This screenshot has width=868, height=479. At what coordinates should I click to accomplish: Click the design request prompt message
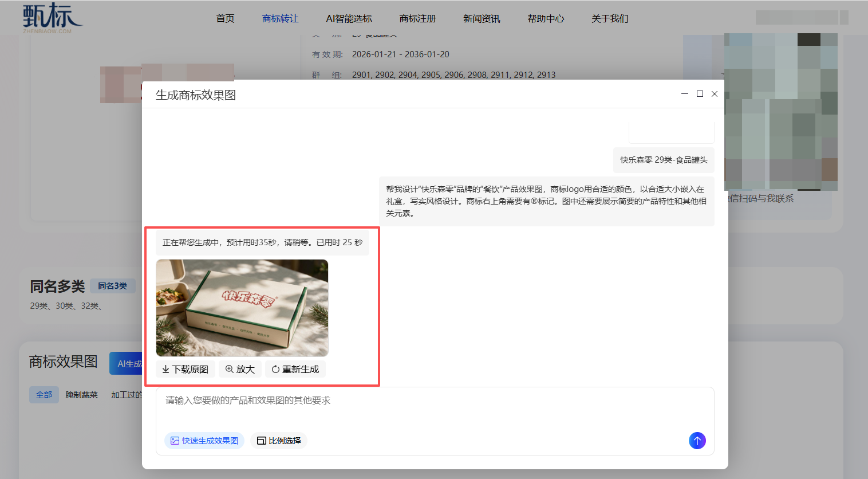coord(547,201)
